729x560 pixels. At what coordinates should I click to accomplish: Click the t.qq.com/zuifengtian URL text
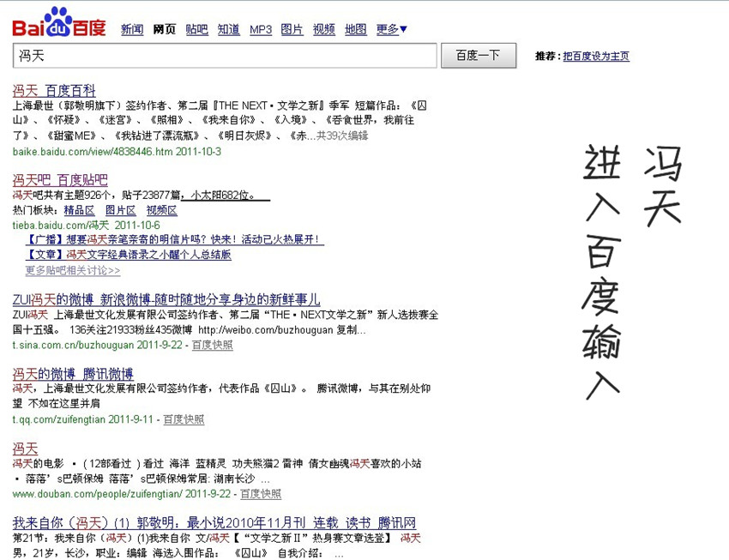[58, 419]
